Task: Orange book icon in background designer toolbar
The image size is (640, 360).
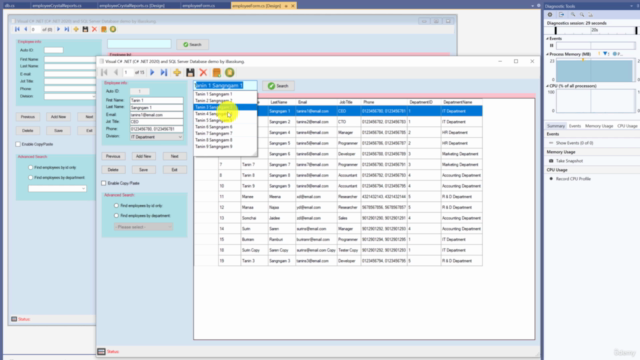Action: 104,29
